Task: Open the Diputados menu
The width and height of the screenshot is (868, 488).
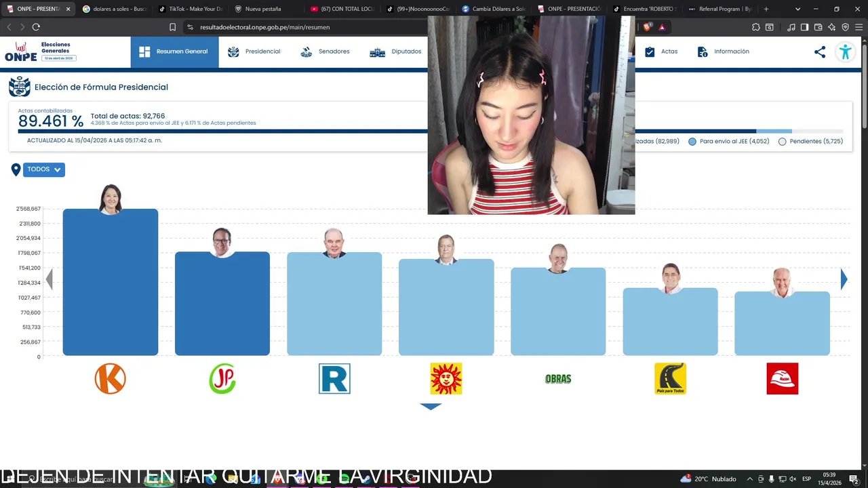Action: click(x=395, y=52)
